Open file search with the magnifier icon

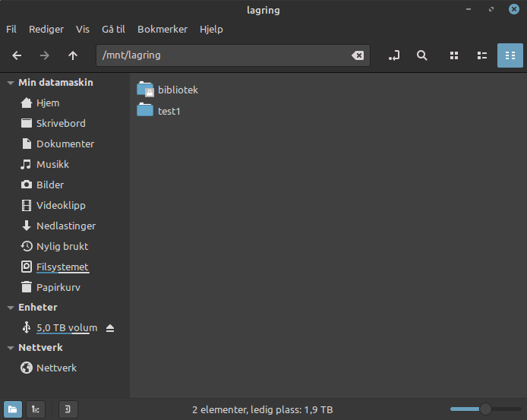421,55
